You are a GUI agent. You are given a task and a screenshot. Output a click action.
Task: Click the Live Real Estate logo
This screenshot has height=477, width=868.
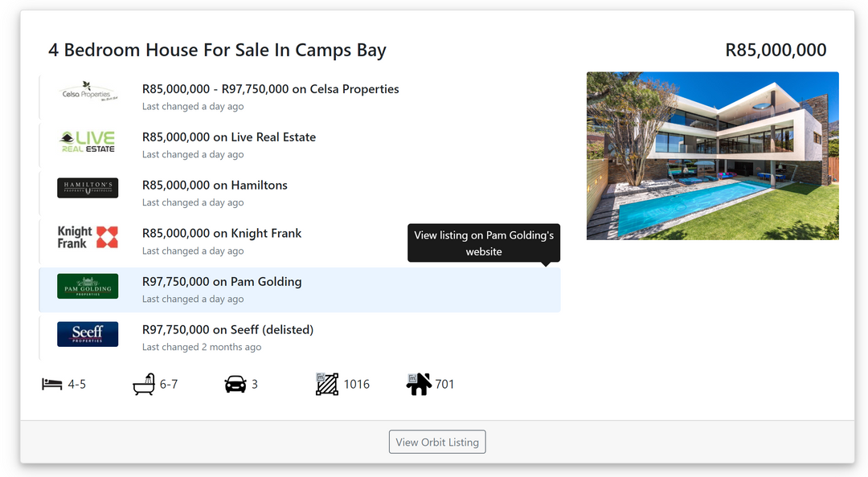(88, 142)
